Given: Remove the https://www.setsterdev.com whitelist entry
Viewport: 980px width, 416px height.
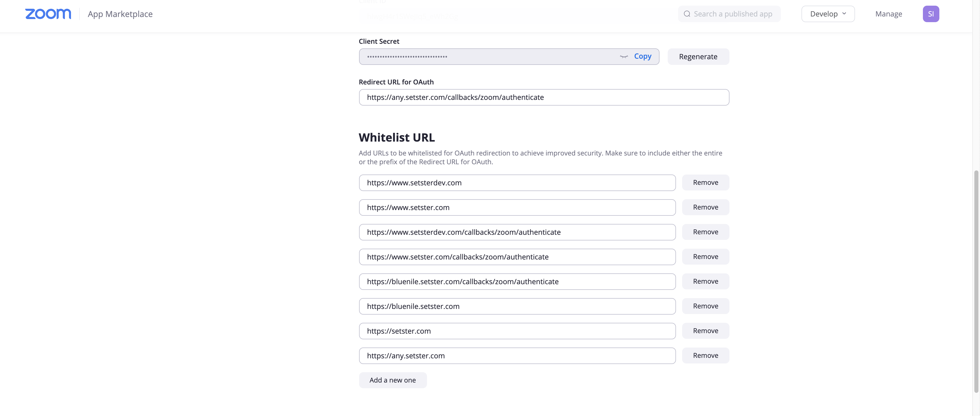Looking at the screenshot, I should pos(705,183).
